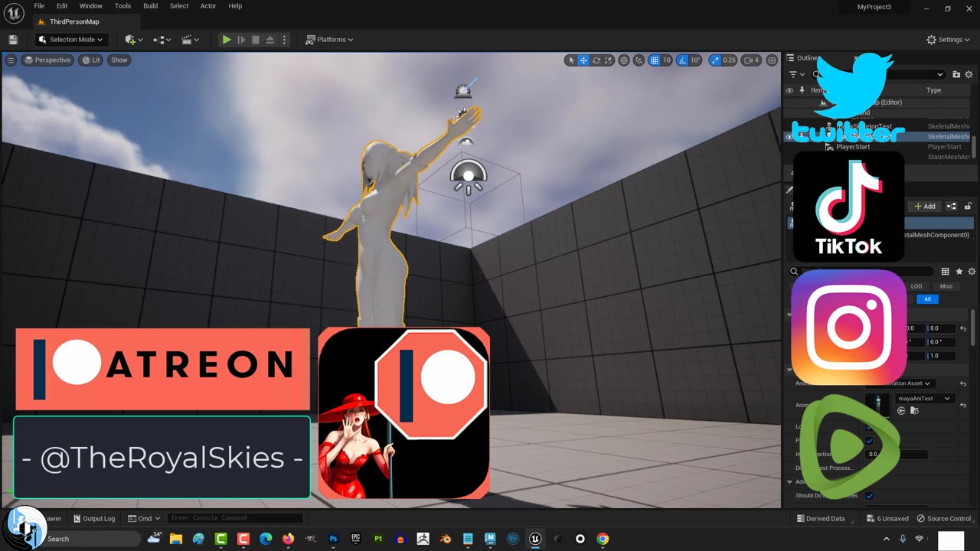Open the mayaAniTest animation dropdown
The width and height of the screenshot is (980, 551).
point(925,399)
